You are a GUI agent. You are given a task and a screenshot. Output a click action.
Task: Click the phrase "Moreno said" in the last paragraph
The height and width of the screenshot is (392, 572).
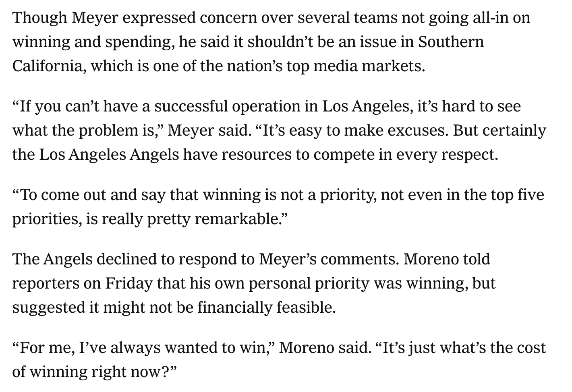pos(325,348)
